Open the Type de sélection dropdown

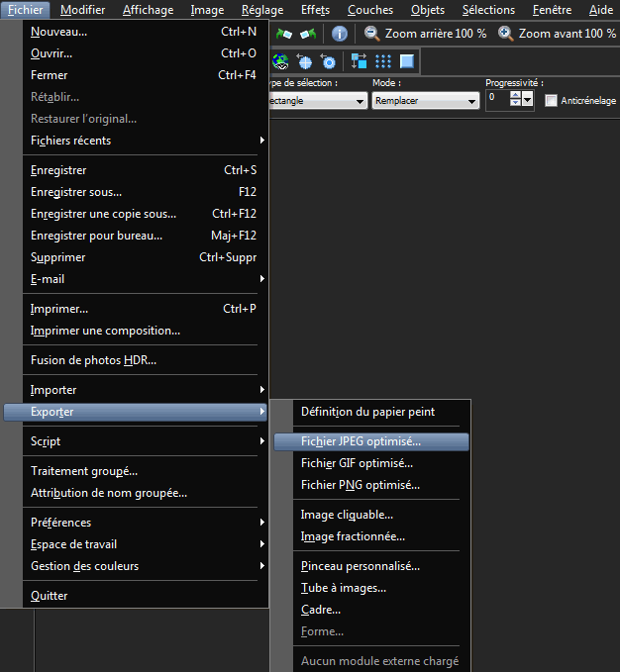(x=317, y=101)
